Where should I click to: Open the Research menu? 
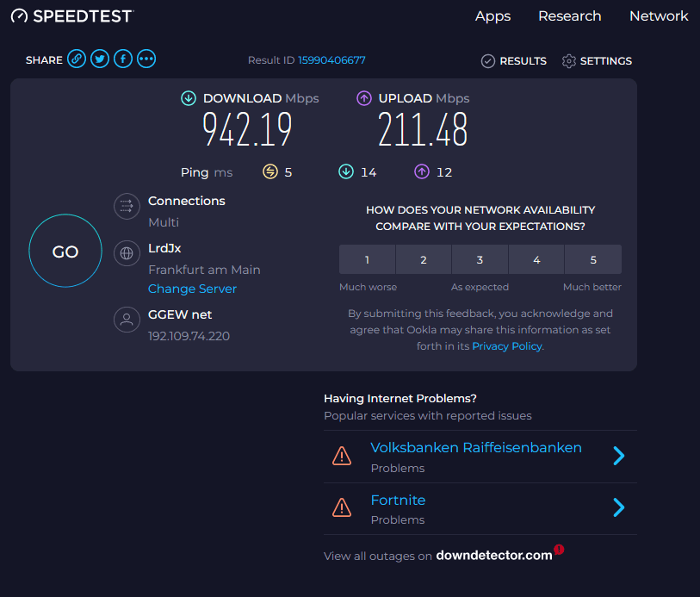(x=570, y=16)
